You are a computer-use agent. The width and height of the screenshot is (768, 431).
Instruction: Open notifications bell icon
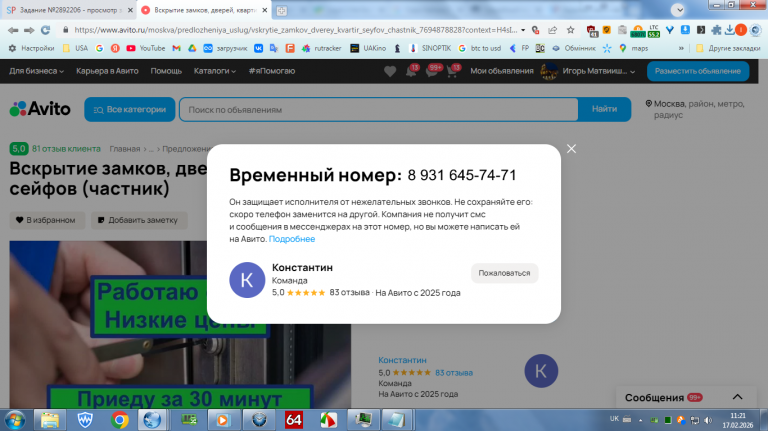click(x=411, y=72)
